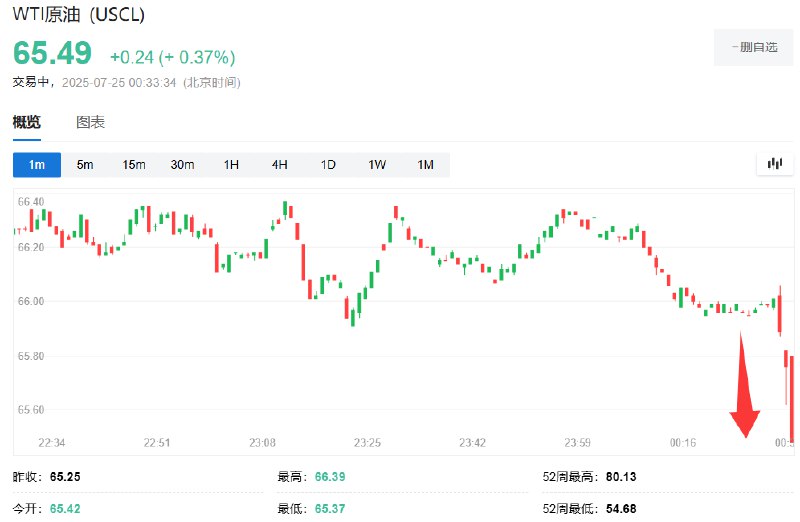Viewport: 800px width, 522px height.
Task: Click the red down arrow marker
Action: point(744,385)
